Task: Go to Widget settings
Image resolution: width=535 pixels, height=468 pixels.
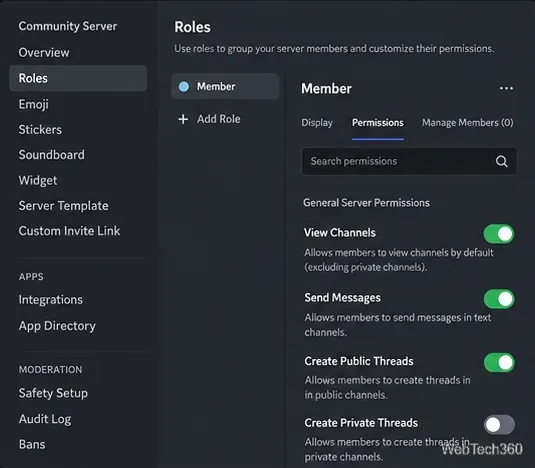Action: point(38,180)
